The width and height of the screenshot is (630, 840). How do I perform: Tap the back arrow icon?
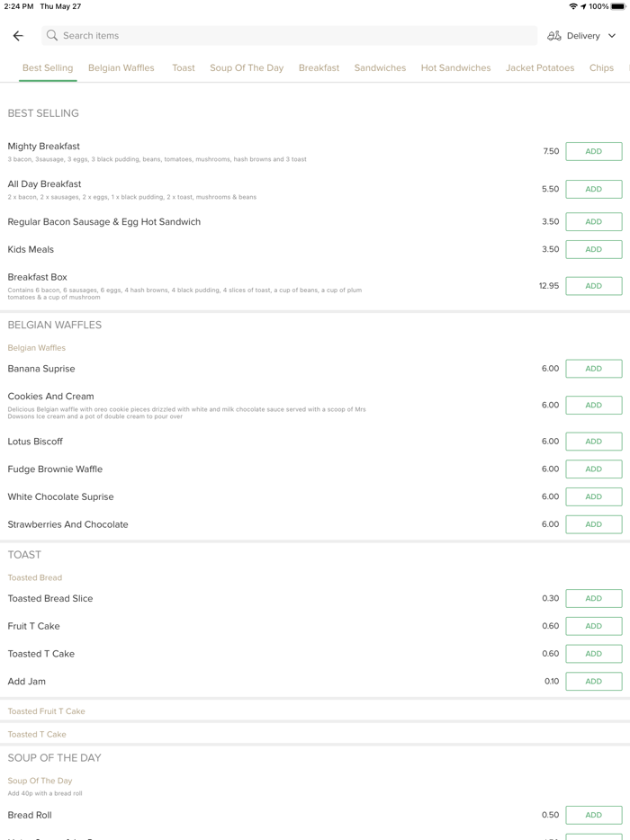18,36
